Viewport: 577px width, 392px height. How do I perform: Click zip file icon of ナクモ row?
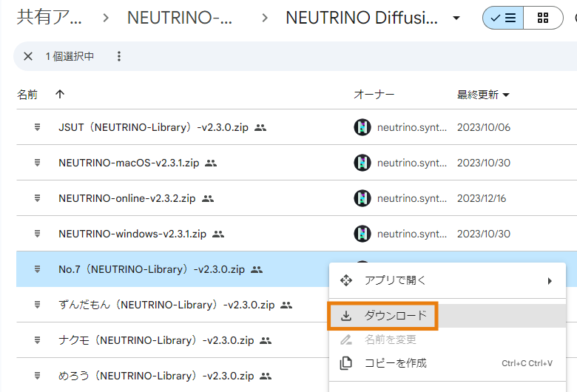(37, 340)
